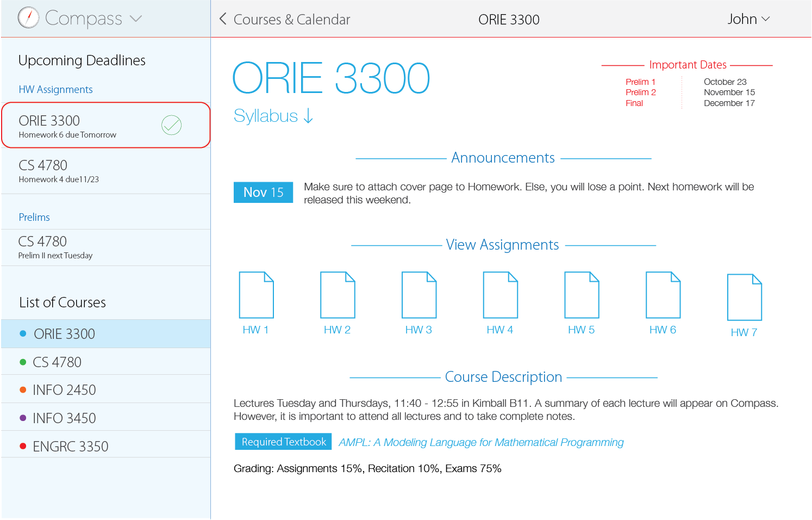This screenshot has height=520, width=812.
Task: Click the large ORIE 3300 course title
Action: coord(332,78)
